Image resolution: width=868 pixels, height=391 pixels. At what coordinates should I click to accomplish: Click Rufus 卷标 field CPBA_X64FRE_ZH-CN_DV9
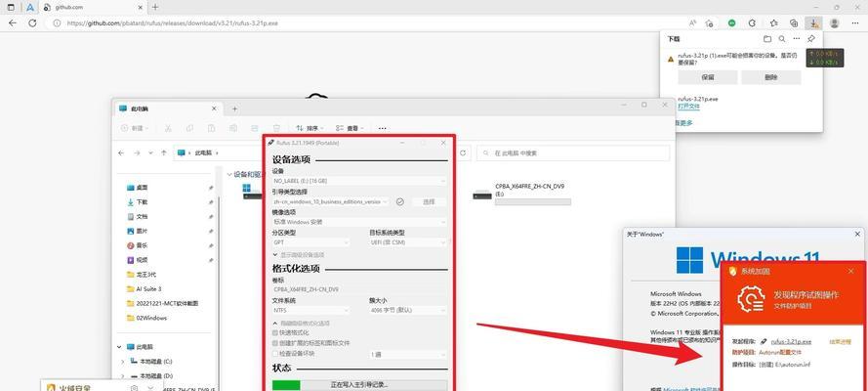pos(359,289)
